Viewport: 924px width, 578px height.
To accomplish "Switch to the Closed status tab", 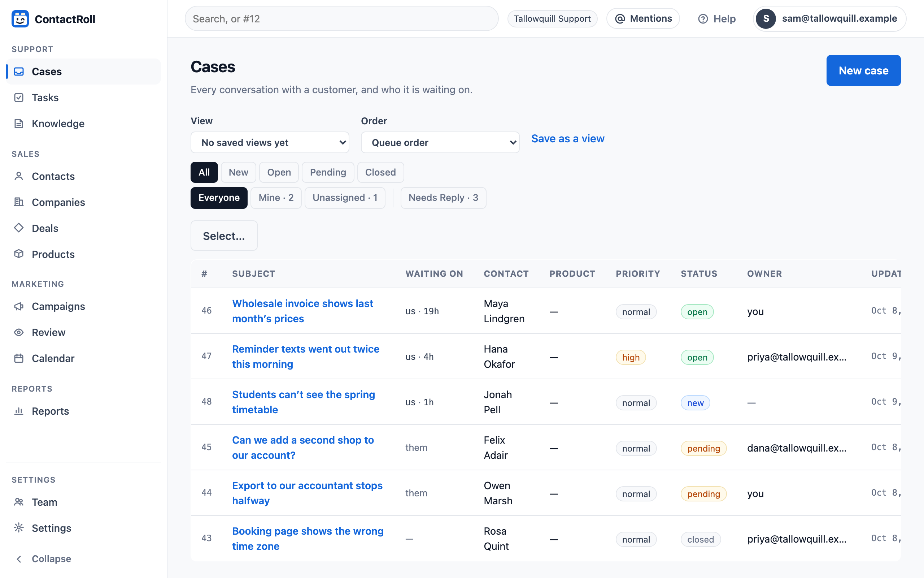I will click(381, 172).
